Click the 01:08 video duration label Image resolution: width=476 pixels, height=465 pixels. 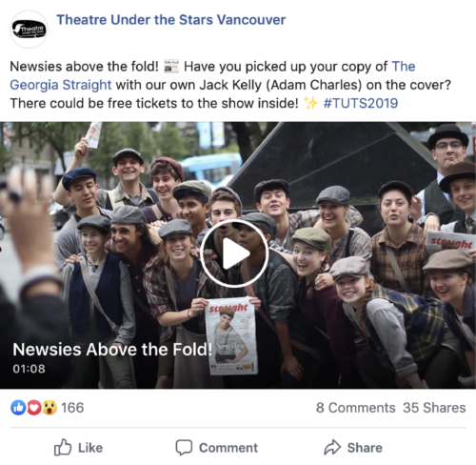coord(29,369)
